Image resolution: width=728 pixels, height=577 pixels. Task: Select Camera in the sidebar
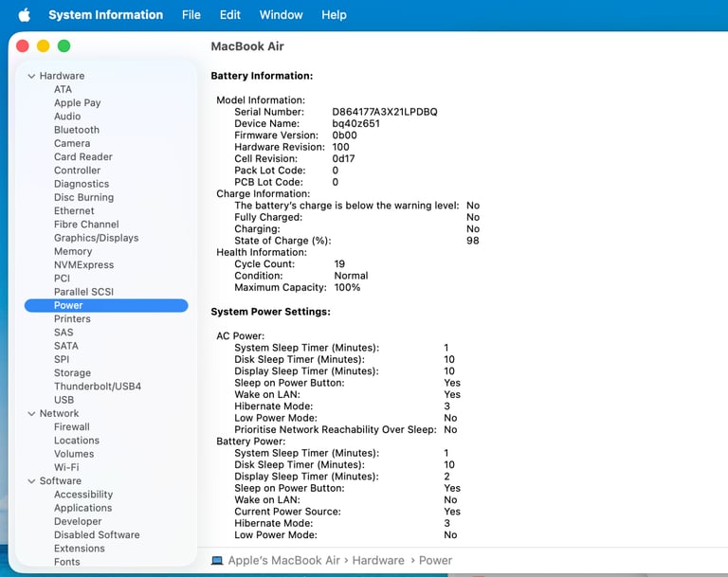72,143
